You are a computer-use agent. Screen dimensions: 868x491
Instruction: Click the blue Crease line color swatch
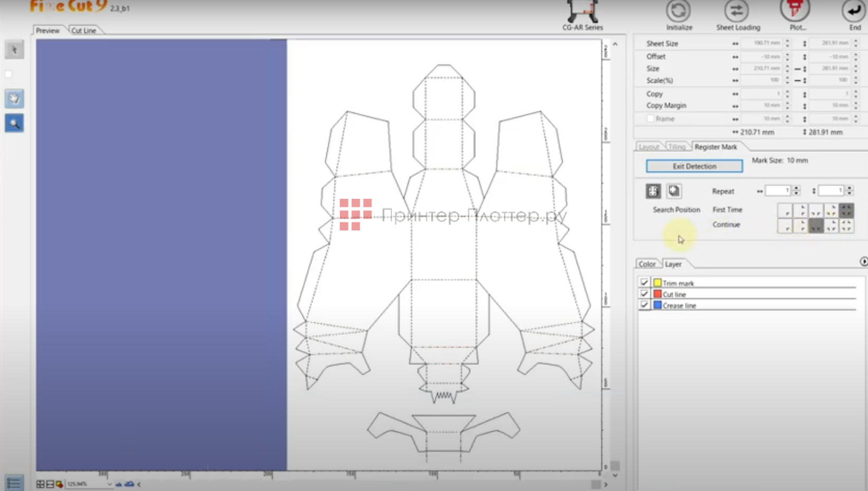[657, 305]
